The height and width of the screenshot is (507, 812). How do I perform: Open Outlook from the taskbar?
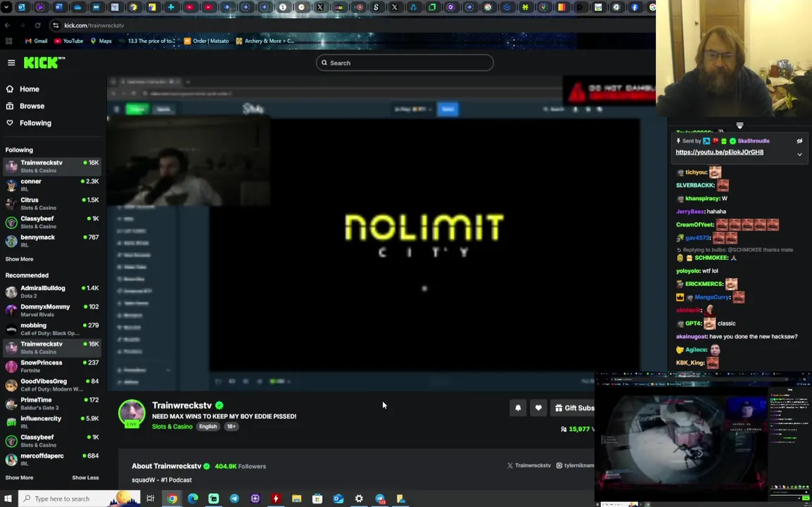(338, 499)
